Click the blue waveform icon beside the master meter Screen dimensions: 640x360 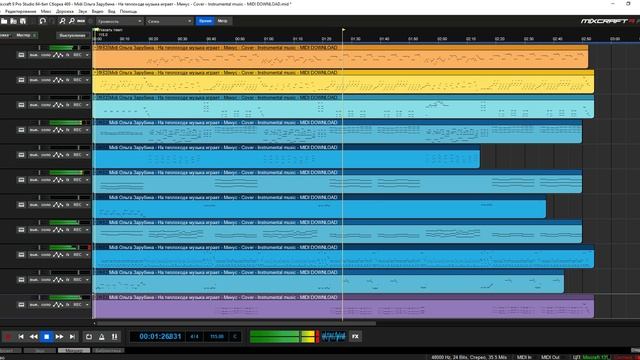click(333, 337)
